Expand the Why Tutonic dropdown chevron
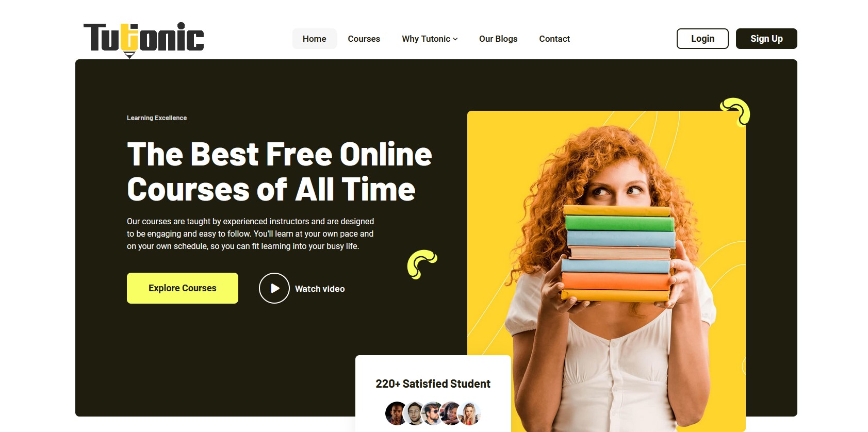868x432 pixels. (455, 39)
